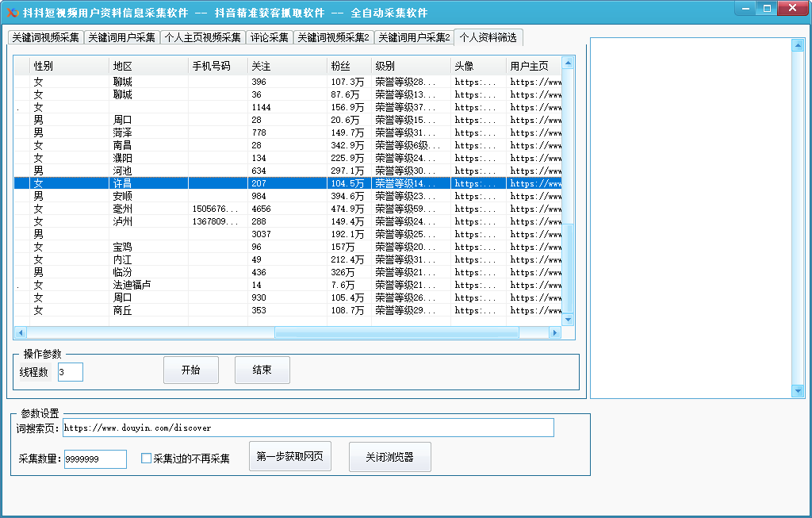Select the highlighted 许昌 row
This screenshot has width=812, height=518.
coord(288,183)
